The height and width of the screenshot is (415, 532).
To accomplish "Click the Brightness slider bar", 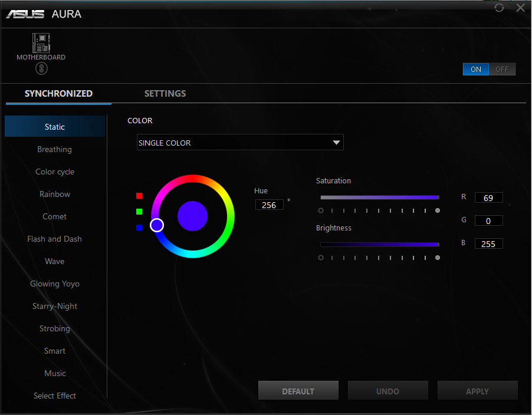I will (380, 245).
